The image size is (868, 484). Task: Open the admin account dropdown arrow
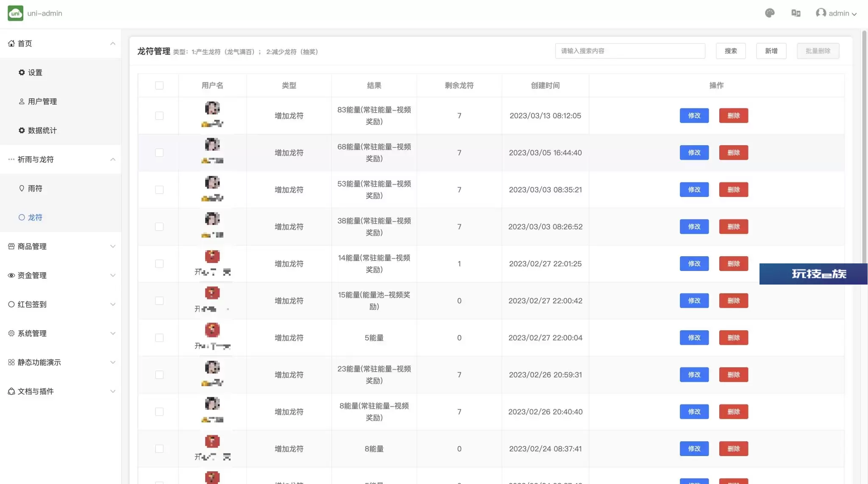(854, 14)
